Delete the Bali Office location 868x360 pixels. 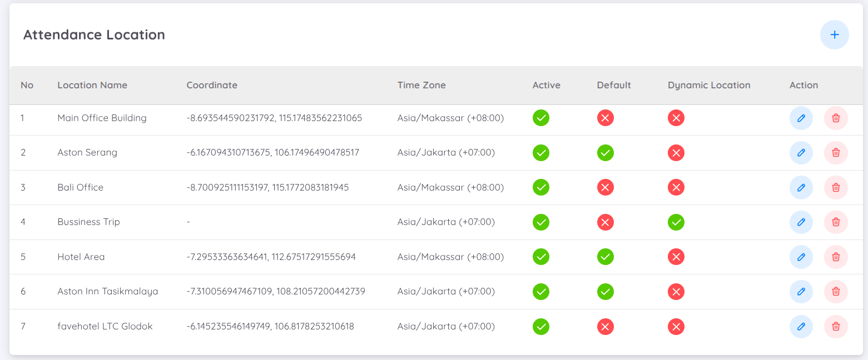[x=835, y=187]
